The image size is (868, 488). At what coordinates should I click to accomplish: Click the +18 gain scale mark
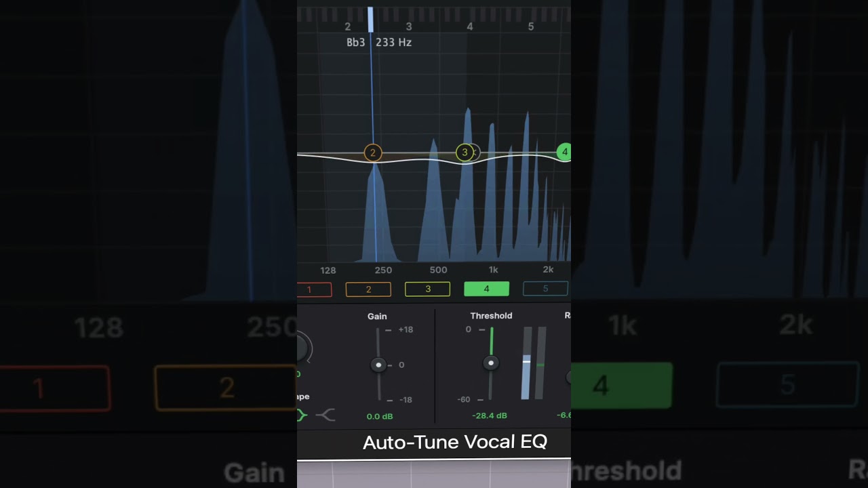[406, 330]
